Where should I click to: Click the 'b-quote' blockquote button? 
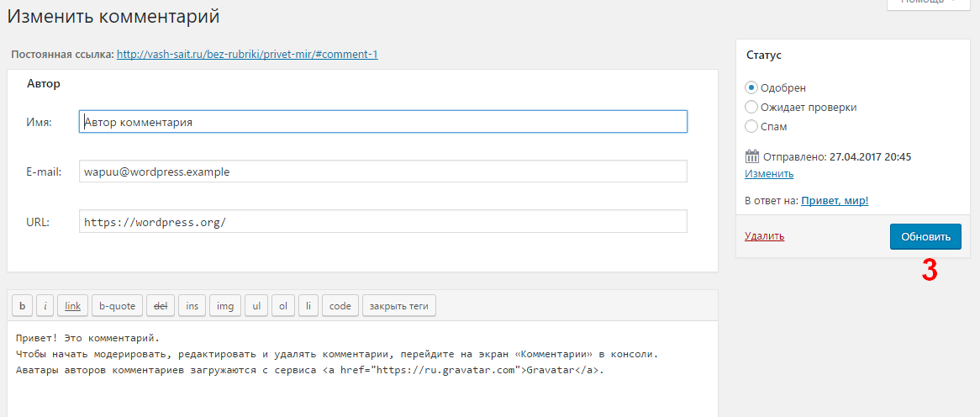118,306
